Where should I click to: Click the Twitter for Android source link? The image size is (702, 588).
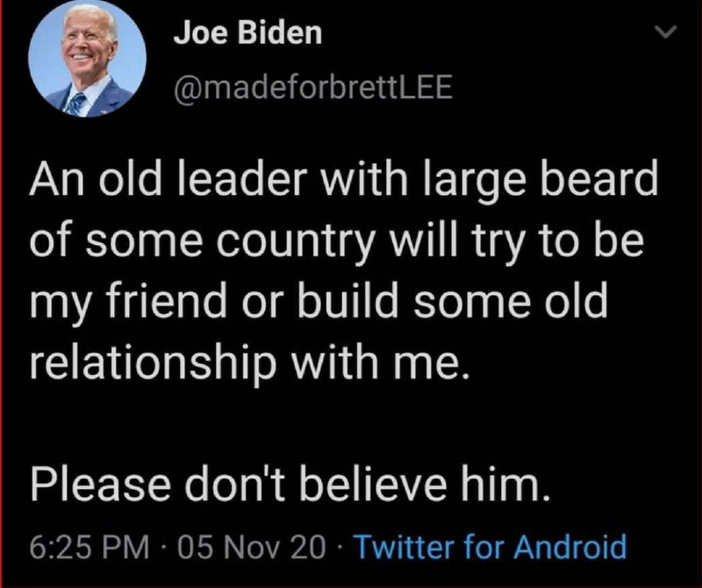coord(491,548)
